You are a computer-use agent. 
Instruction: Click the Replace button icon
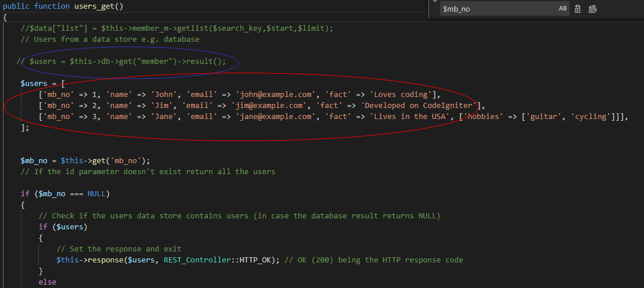click(x=577, y=9)
